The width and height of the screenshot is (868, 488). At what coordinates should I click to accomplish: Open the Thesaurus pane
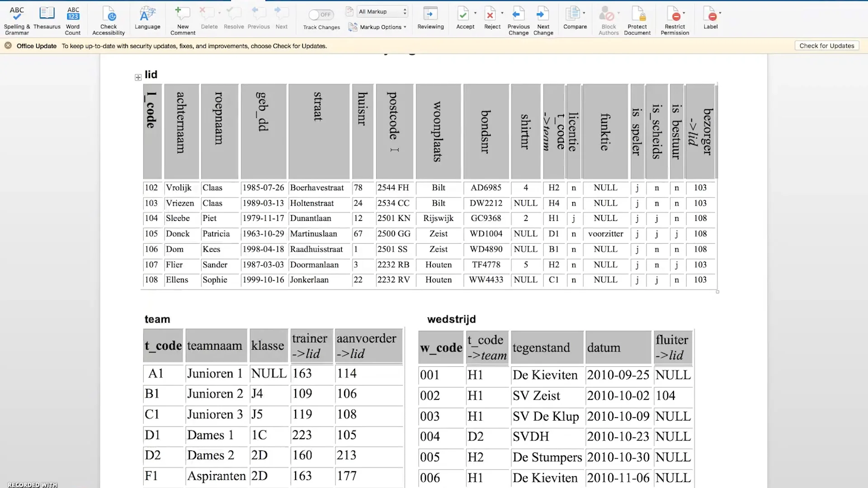[x=47, y=19]
